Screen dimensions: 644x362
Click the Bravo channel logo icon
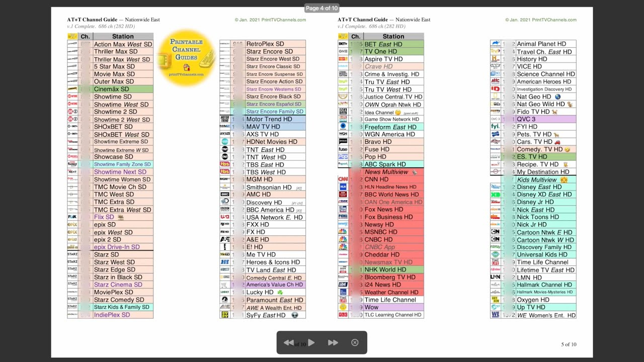(343, 142)
